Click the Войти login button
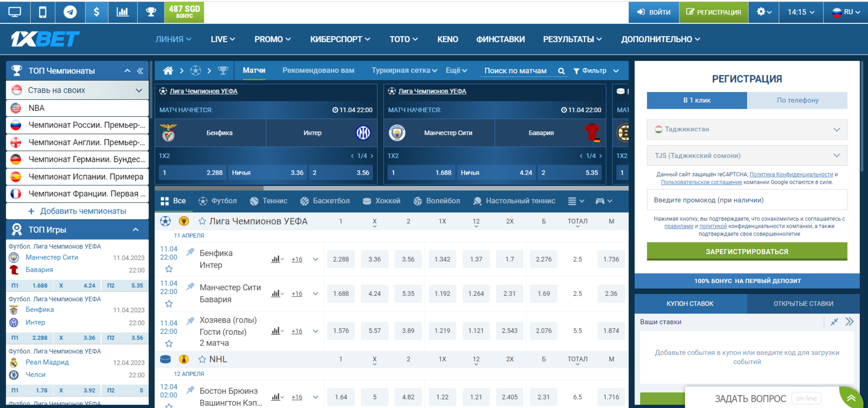The height and width of the screenshot is (408, 868). pyautogui.click(x=653, y=12)
